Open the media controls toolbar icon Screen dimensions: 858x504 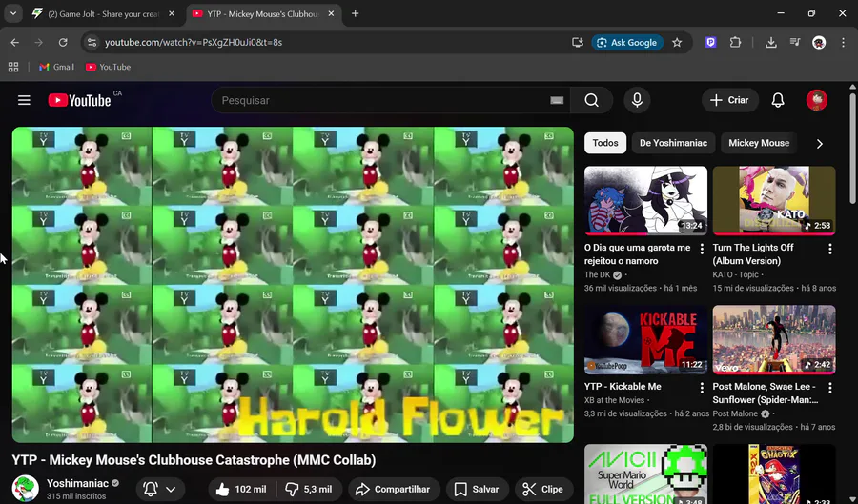[795, 42]
